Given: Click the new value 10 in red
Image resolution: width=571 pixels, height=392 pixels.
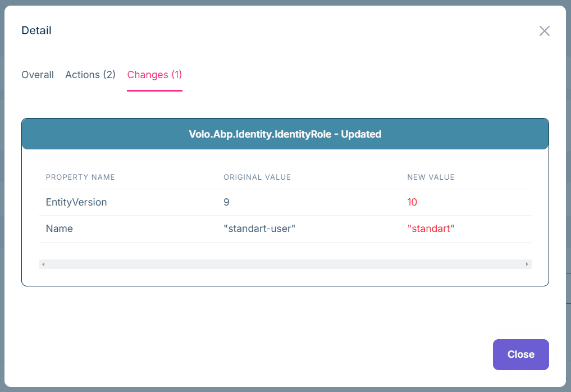Looking at the screenshot, I should coord(412,202).
